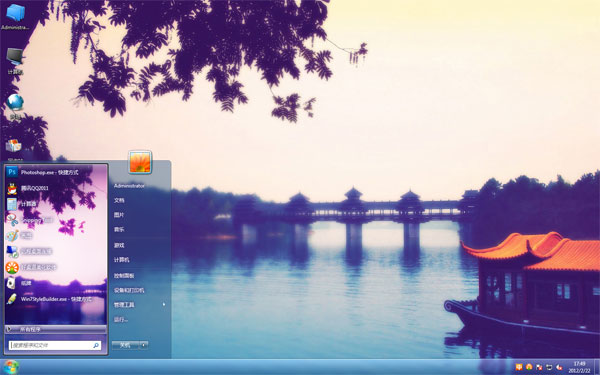Open the Solitaire (纸牌) cards entry

(x=56, y=283)
